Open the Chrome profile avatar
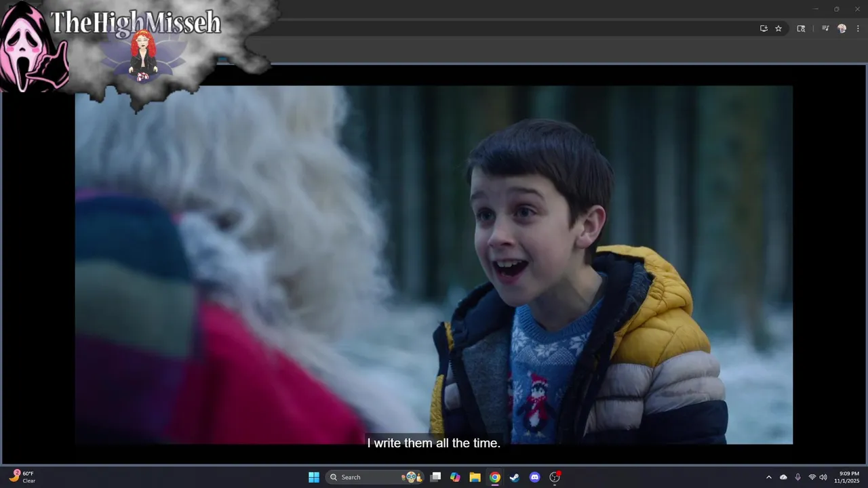 [x=842, y=28]
